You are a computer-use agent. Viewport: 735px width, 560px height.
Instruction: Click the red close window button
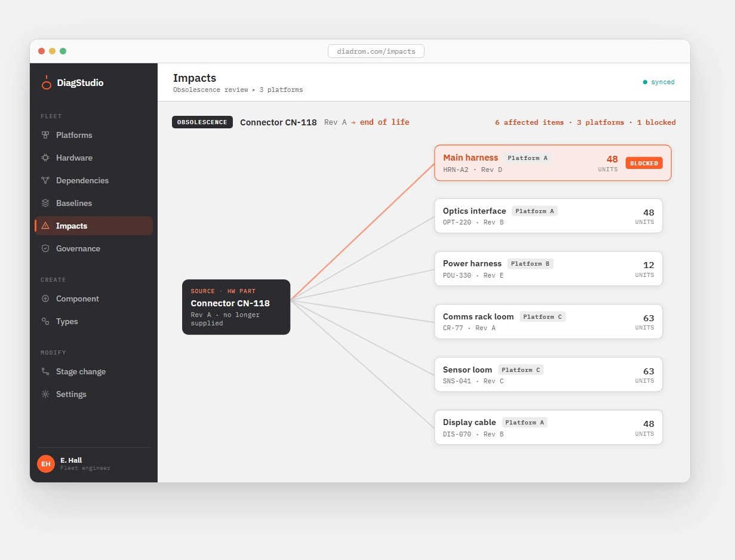point(41,51)
